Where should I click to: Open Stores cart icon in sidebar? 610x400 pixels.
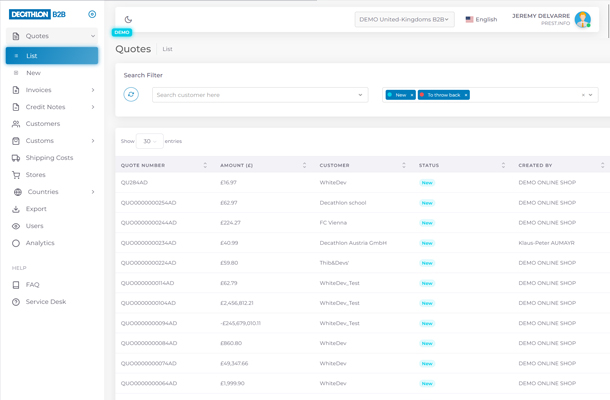click(x=16, y=175)
